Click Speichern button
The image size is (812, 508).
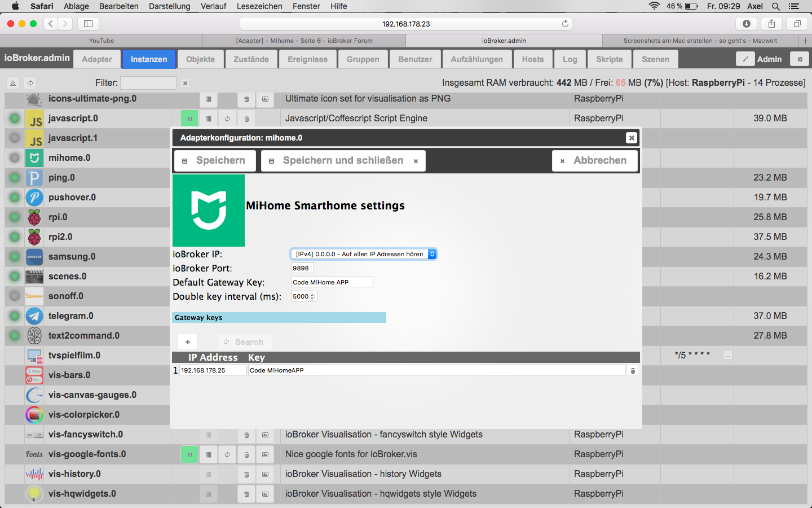click(215, 160)
